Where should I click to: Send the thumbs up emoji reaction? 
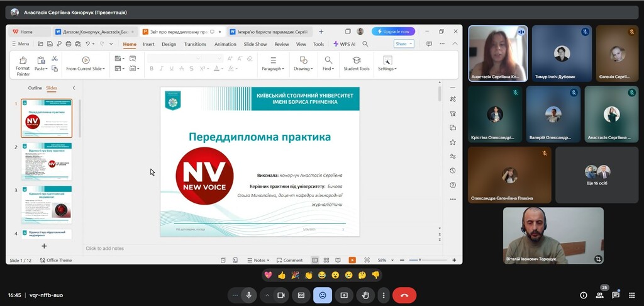[281, 275]
